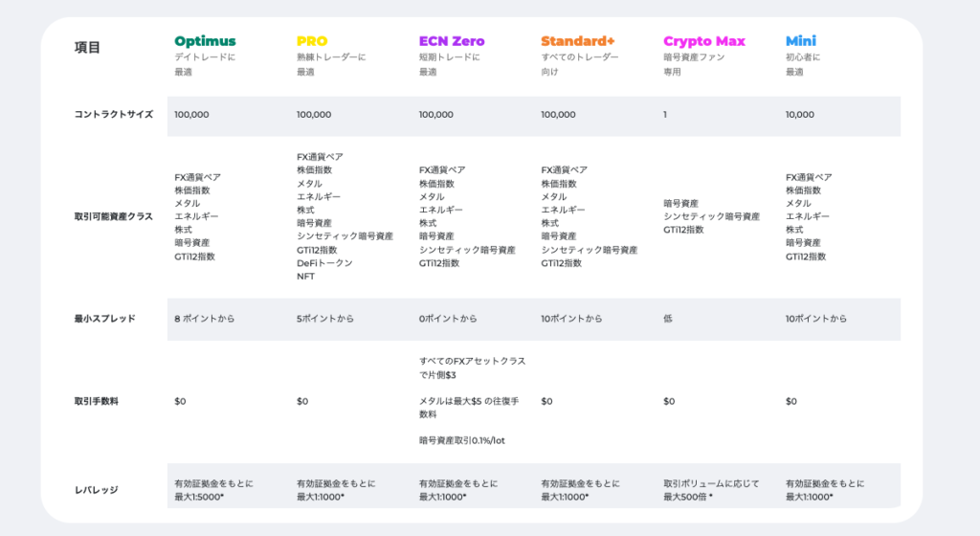Click Crypto Max subtitle 暗号資産ファン
The height and width of the screenshot is (536, 980).
coord(694,57)
